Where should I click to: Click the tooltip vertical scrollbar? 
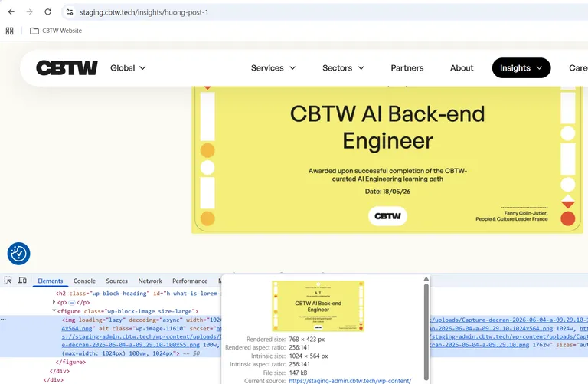coord(426,332)
